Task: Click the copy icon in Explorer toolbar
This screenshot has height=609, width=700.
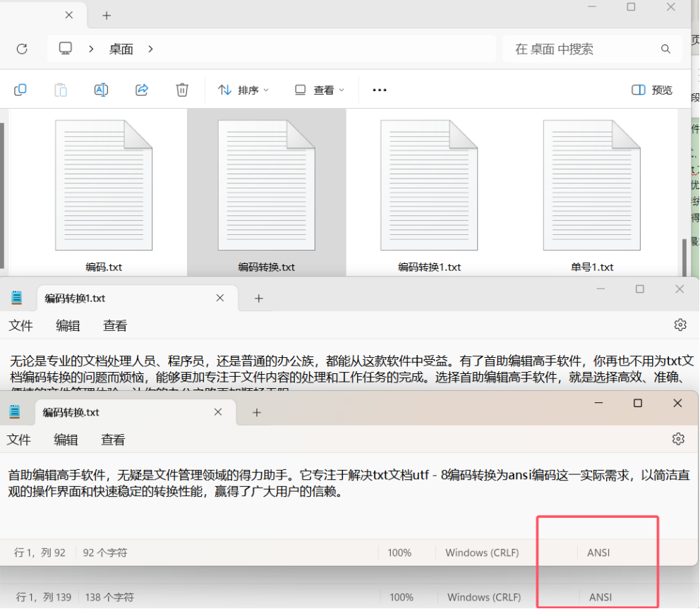Action: (x=20, y=90)
